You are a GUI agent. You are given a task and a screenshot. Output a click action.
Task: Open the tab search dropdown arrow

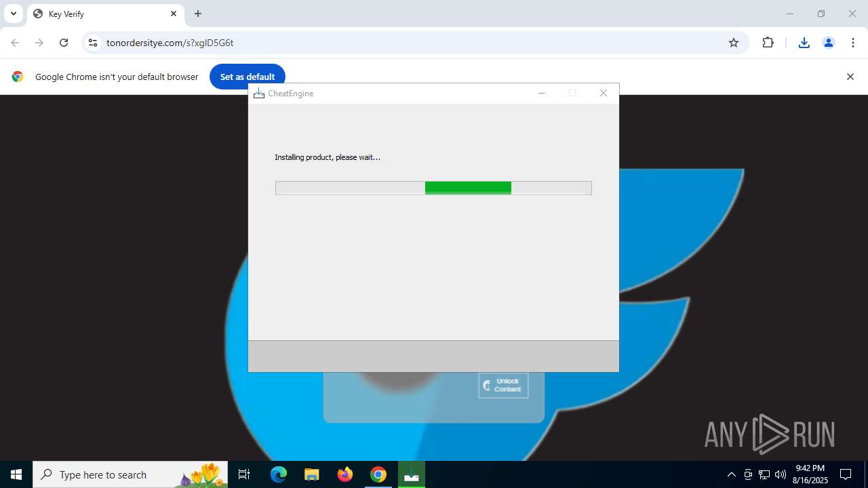13,14
